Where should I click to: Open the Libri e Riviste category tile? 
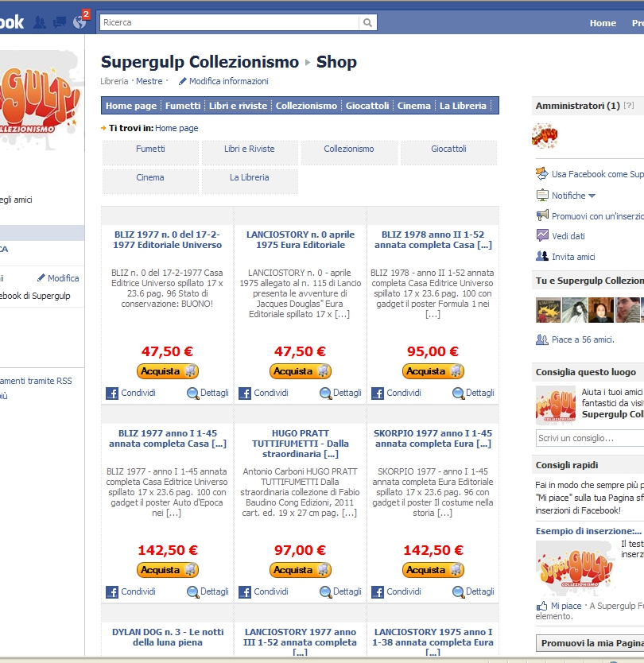250,153
